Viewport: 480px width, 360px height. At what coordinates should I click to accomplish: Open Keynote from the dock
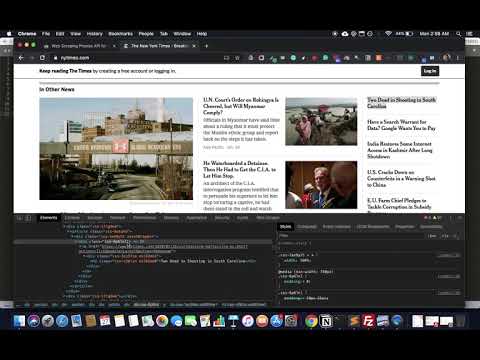(233, 321)
